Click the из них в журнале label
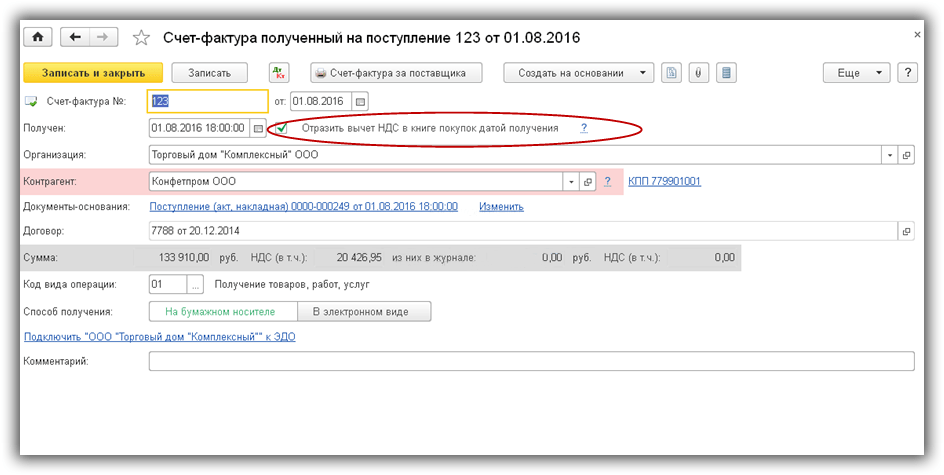Image resolution: width=944 pixels, height=475 pixels. click(x=433, y=258)
